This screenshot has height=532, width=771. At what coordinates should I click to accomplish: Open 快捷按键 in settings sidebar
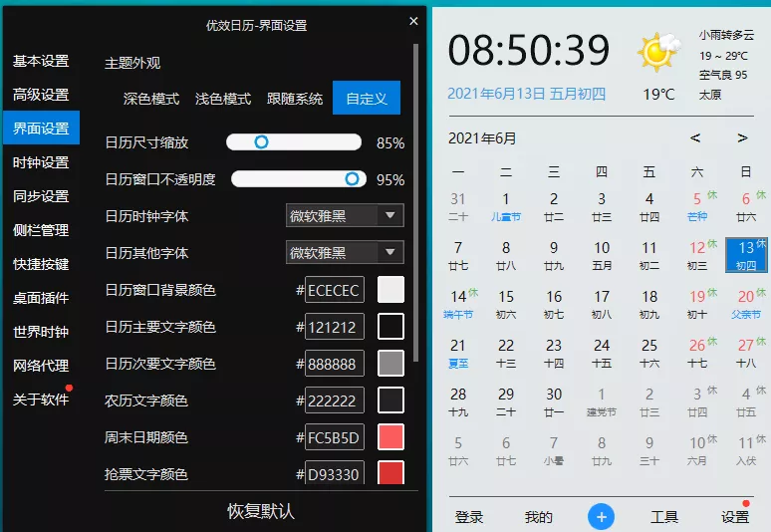click(x=41, y=264)
